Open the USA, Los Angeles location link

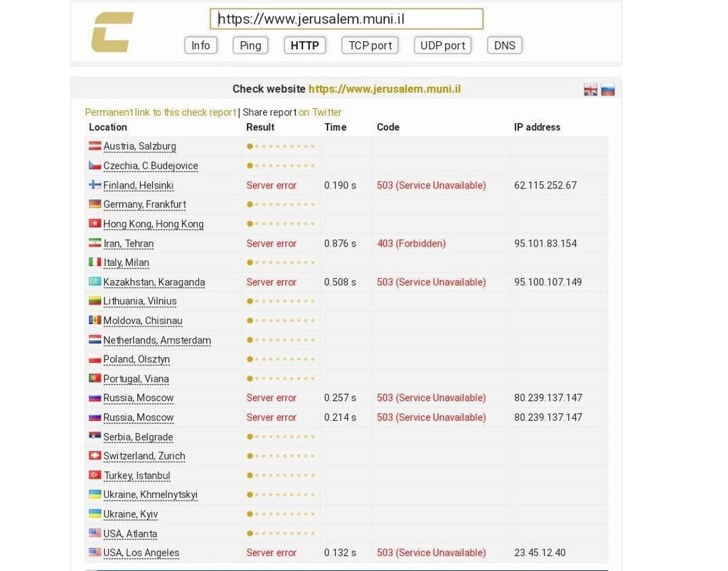pos(141,553)
